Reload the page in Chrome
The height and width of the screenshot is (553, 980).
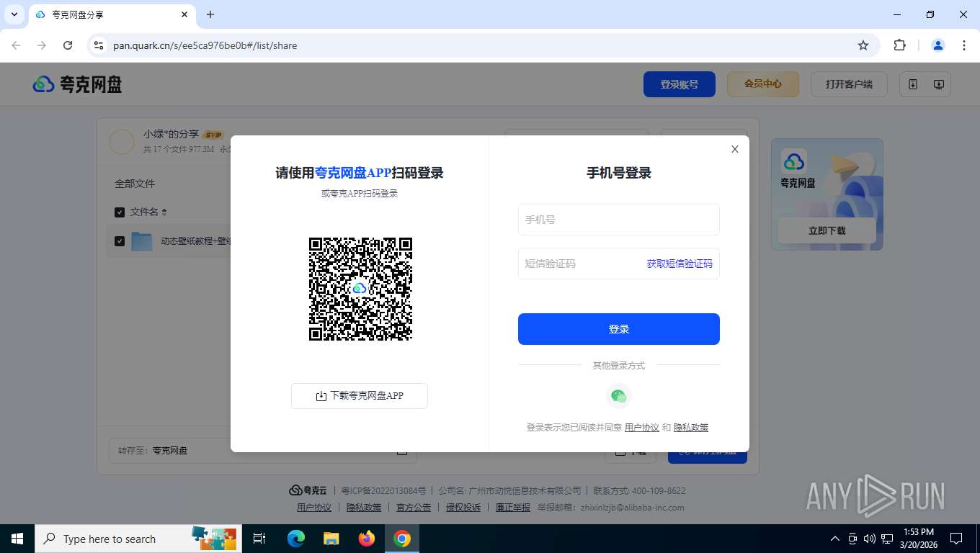pos(68,45)
